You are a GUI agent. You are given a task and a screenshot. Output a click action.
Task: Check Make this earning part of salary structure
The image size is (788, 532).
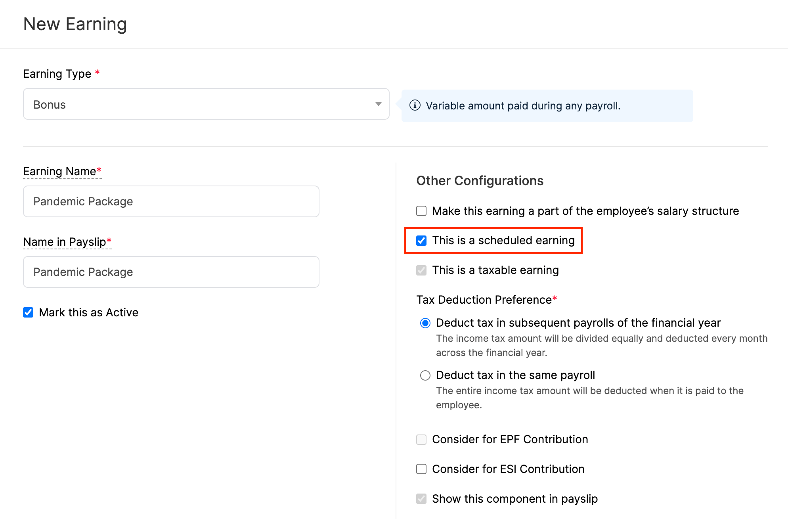tap(421, 211)
